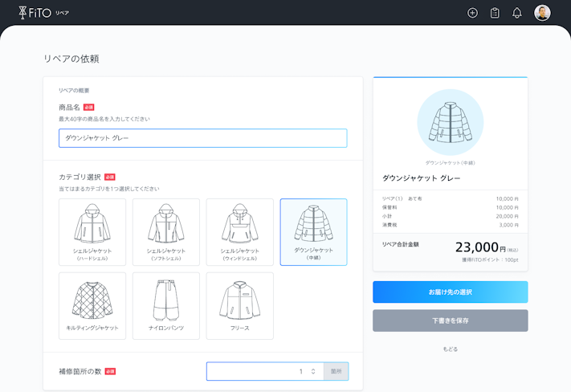Select ダウンジャケット（中綿）category card
Viewport: 571px width, 392px height.
click(313, 232)
